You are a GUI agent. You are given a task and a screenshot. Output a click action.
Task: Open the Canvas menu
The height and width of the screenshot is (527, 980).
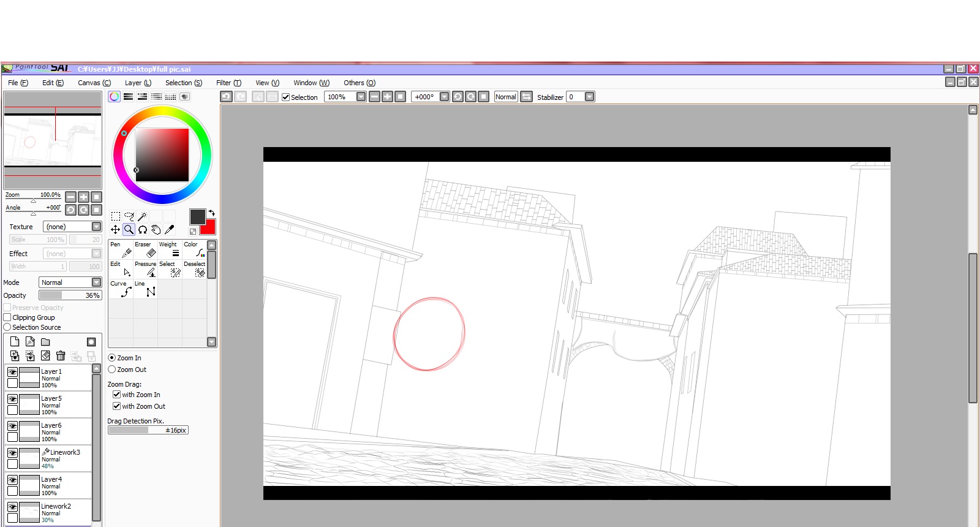pos(94,83)
